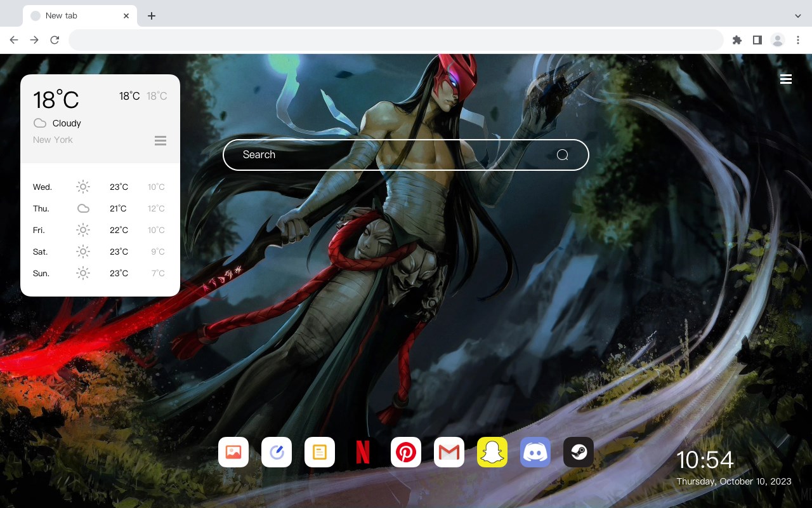Click the cloud icon for Thu.

pos(83,208)
